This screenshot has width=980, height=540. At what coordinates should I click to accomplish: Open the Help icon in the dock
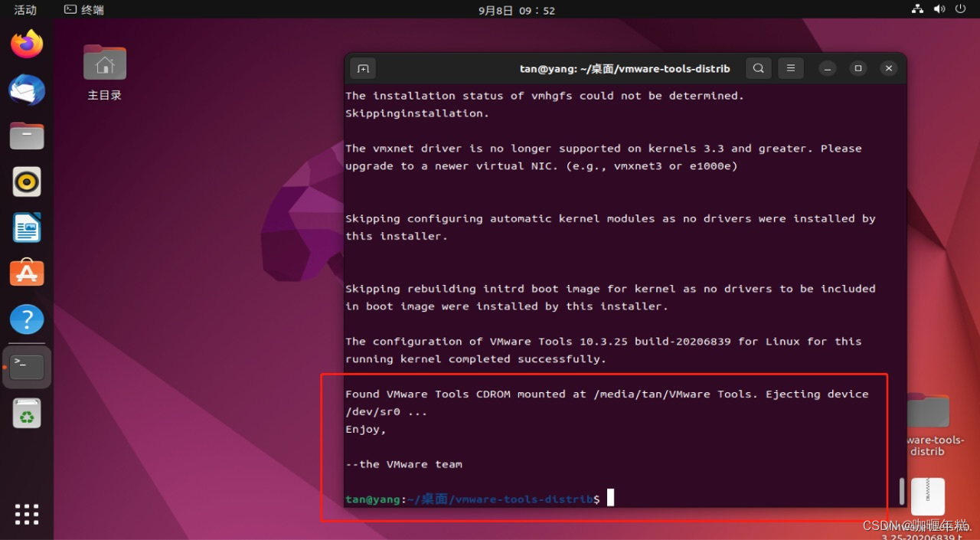(27, 319)
